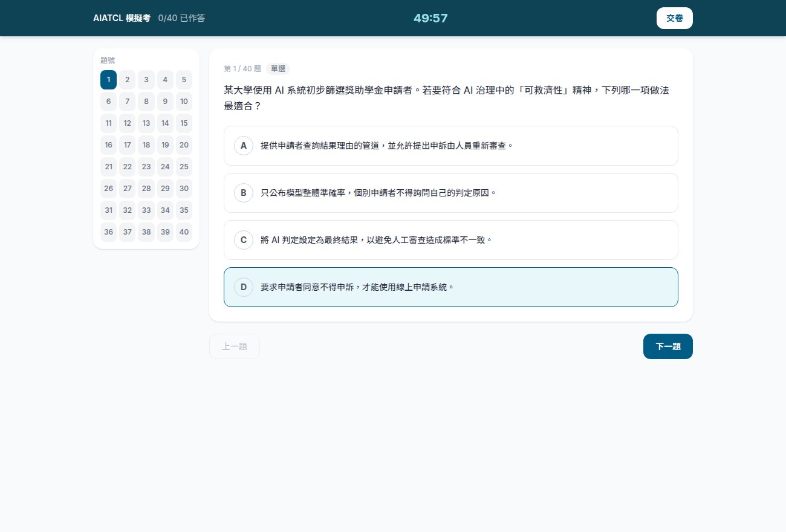786x532 pixels.
Task: Jump to question number 23
Action: (146, 167)
